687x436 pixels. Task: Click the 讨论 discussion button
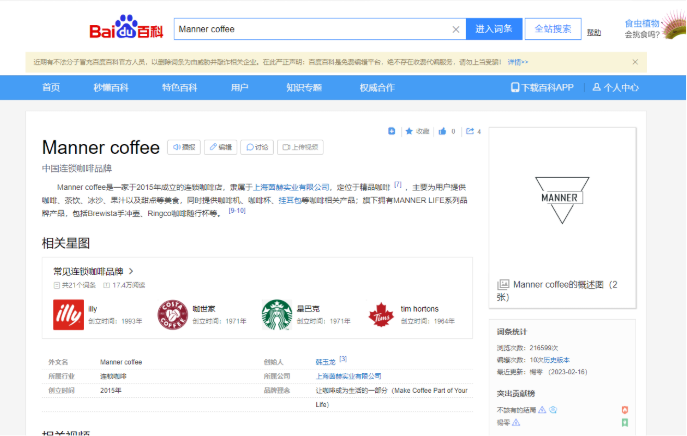[x=257, y=147]
